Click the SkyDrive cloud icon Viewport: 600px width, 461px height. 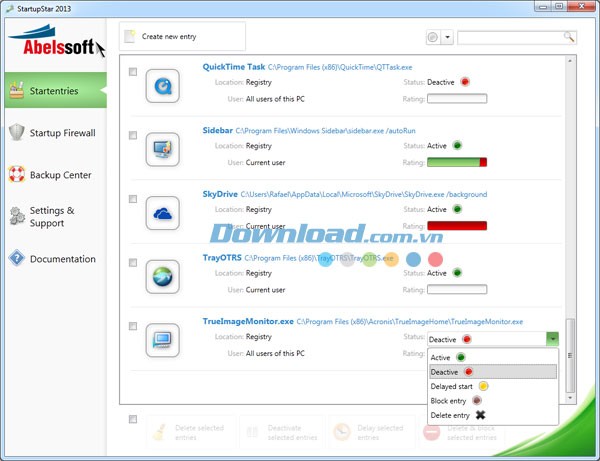pos(162,212)
